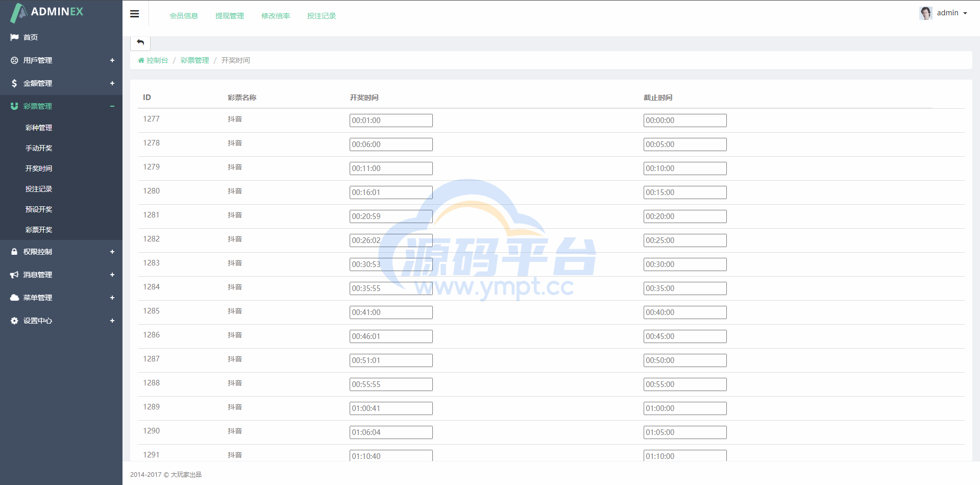Click the dollar icon for 金额管理
The image size is (980, 485).
click(14, 83)
